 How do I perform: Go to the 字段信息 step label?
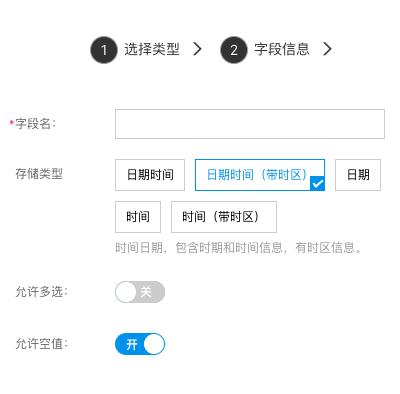point(282,49)
